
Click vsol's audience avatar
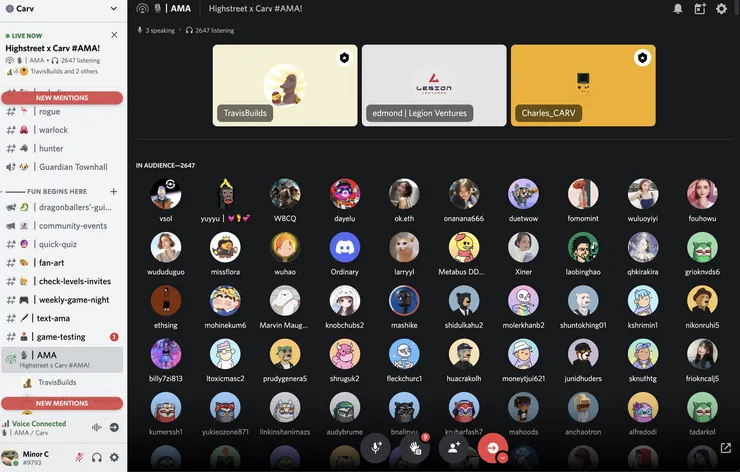pos(166,194)
